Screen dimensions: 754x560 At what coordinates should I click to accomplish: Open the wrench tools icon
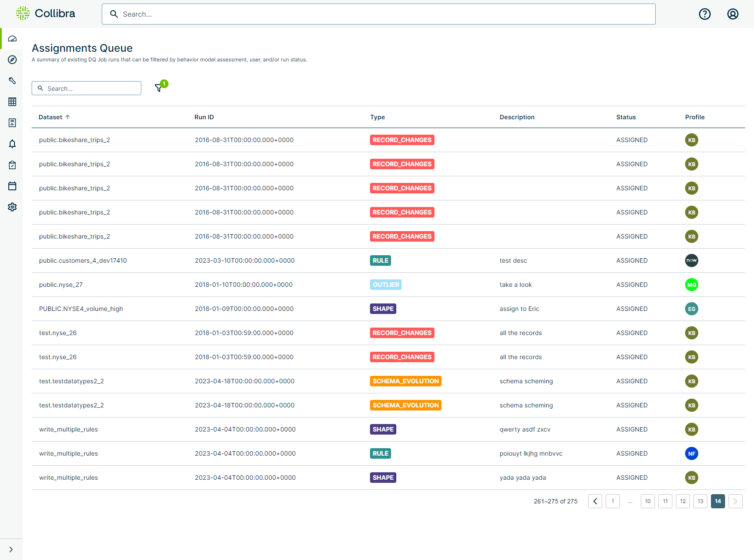pos(12,81)
